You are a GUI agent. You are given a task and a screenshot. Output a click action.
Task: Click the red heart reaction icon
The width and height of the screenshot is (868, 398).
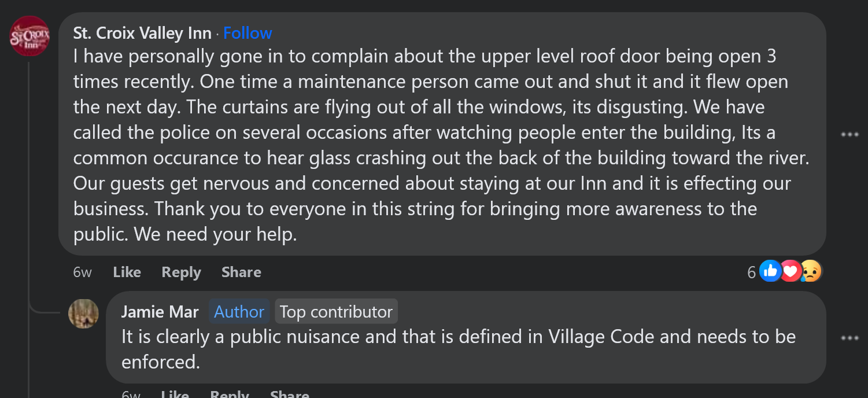click(x=790, y=271)
